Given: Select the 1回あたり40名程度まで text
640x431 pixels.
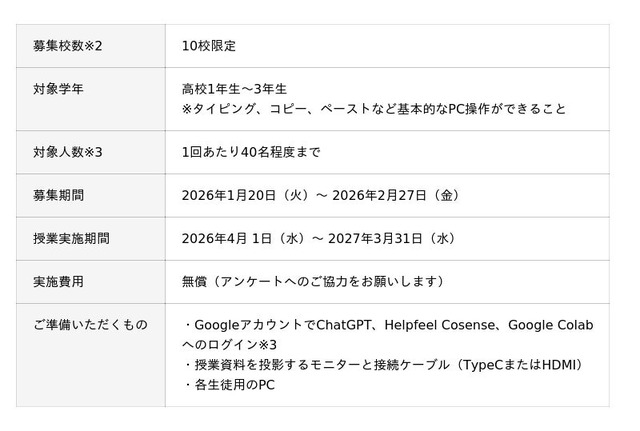Looking at the screenshot, I should pos(250,152).
